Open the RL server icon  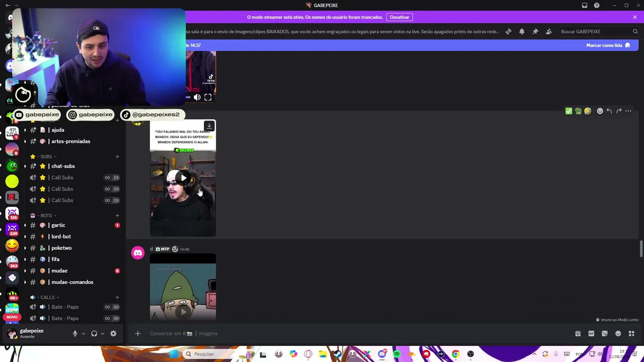pyautogui.click(x=12, y=197)
